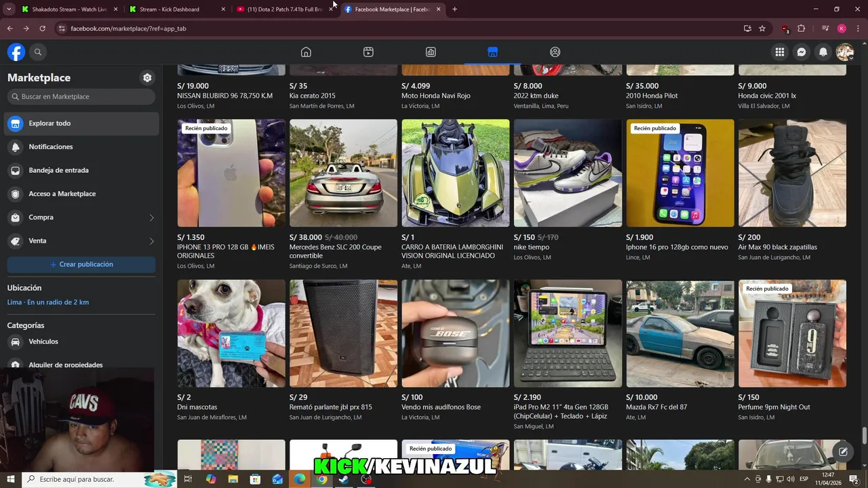Viewport: 868px width, 488px height.
Task: Open the Lamborghini battery car photo
Action: (456, 173)
